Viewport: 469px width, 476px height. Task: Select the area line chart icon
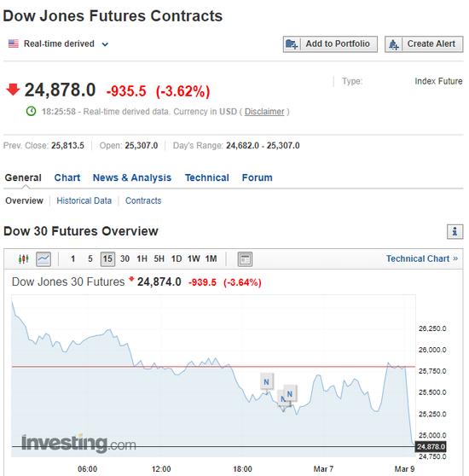pos(43,259)
